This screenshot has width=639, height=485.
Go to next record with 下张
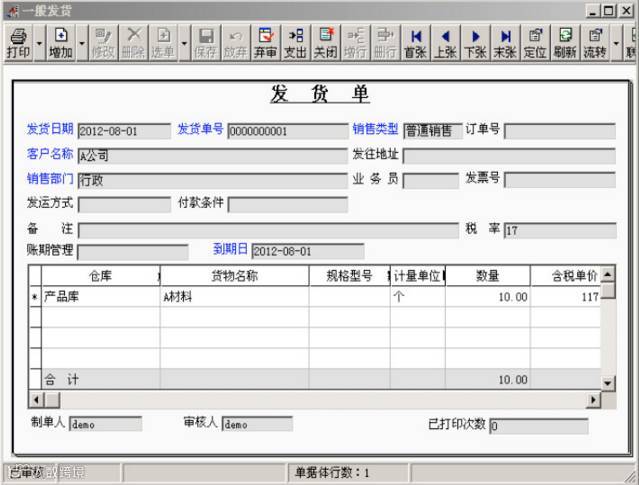pos(475,43)
